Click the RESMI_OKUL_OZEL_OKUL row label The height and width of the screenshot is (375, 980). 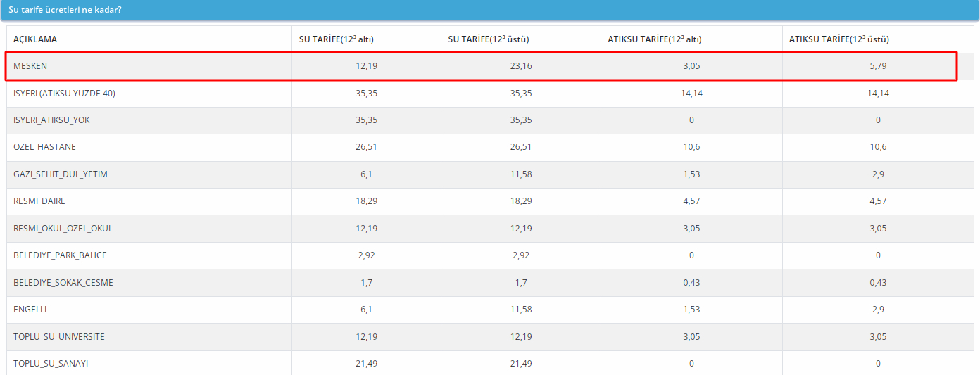(x=63, y=229)
